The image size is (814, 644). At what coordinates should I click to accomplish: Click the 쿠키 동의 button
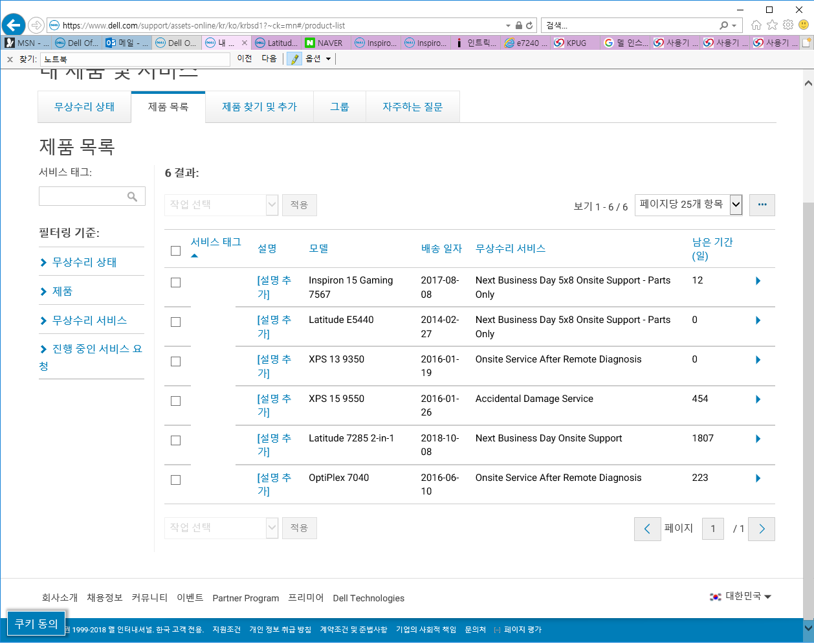pos(36,624)
